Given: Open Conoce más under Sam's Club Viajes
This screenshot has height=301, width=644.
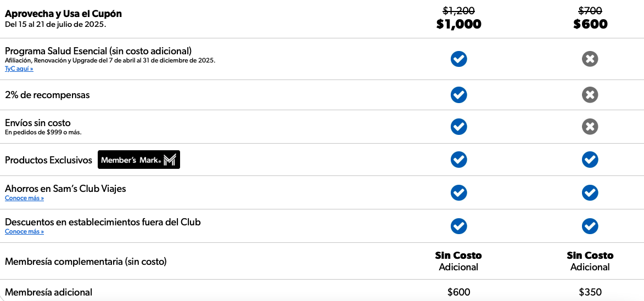Looking at the screenshot, I should (x=24, y=198).
